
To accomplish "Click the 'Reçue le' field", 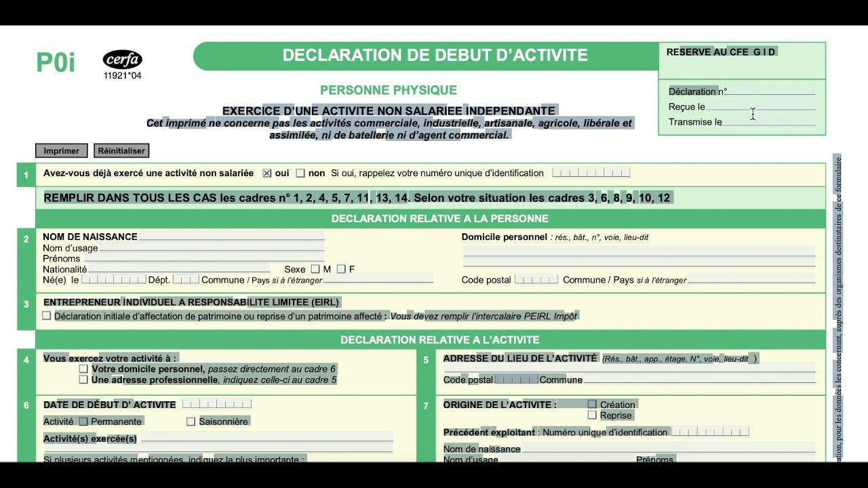I will point(760,106).
